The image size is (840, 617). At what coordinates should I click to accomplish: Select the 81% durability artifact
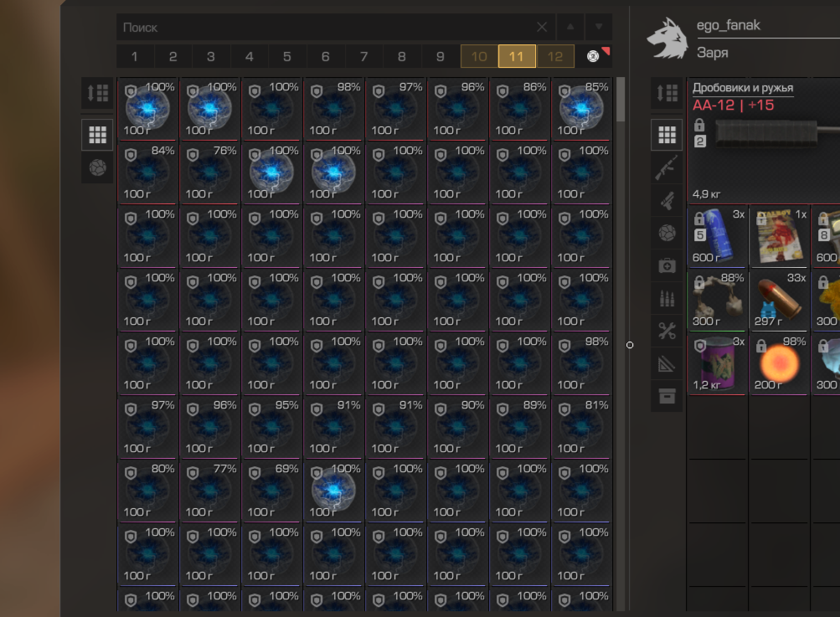(x=581, y=428)
